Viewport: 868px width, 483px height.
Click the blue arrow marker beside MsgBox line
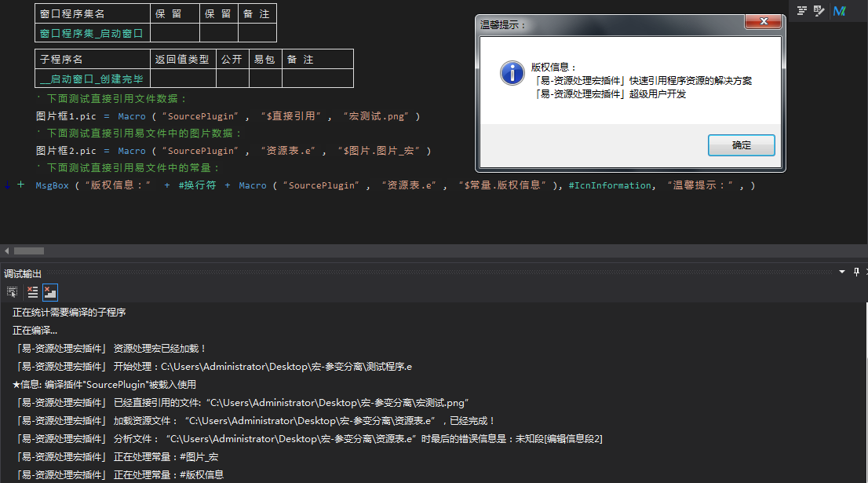7,185
